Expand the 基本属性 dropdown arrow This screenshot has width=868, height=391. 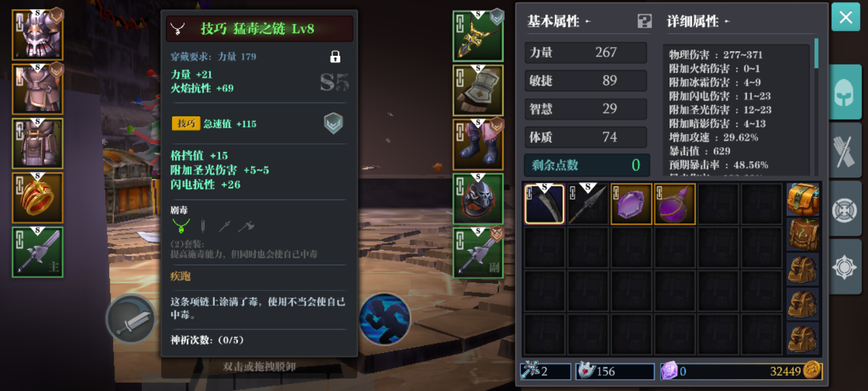click(588, 22)
